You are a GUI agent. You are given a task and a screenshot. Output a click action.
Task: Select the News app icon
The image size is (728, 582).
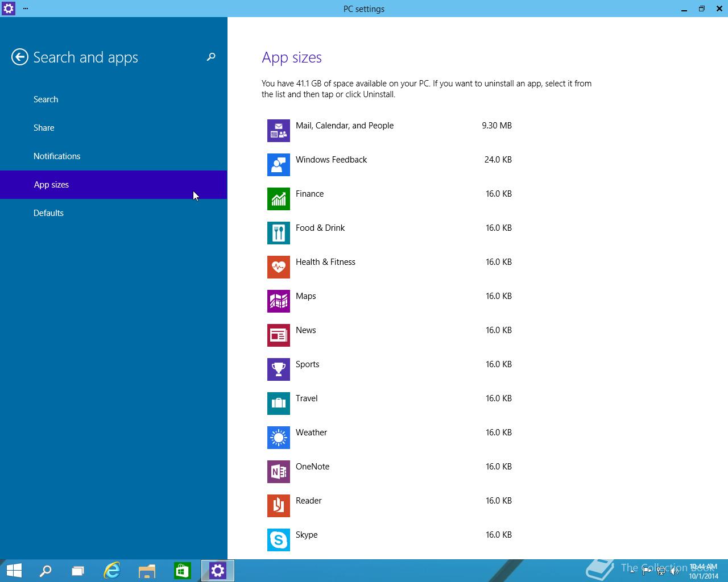pos(279,335)
